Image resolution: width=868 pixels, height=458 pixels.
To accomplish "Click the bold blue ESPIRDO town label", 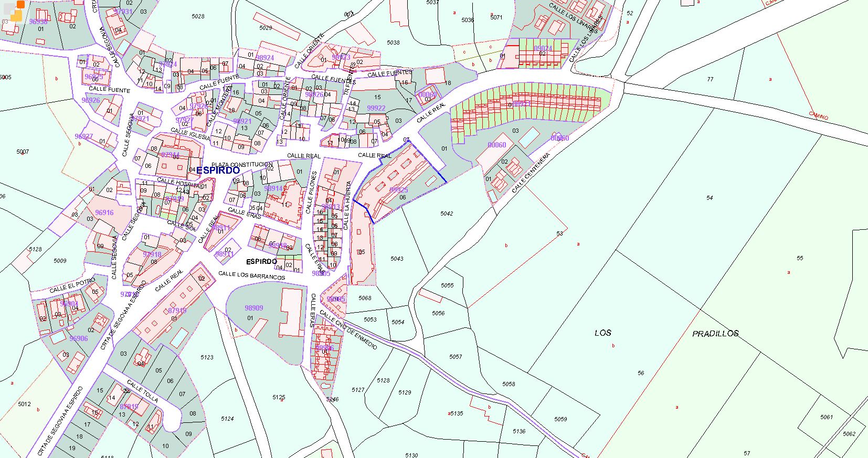I will (218, 171).
